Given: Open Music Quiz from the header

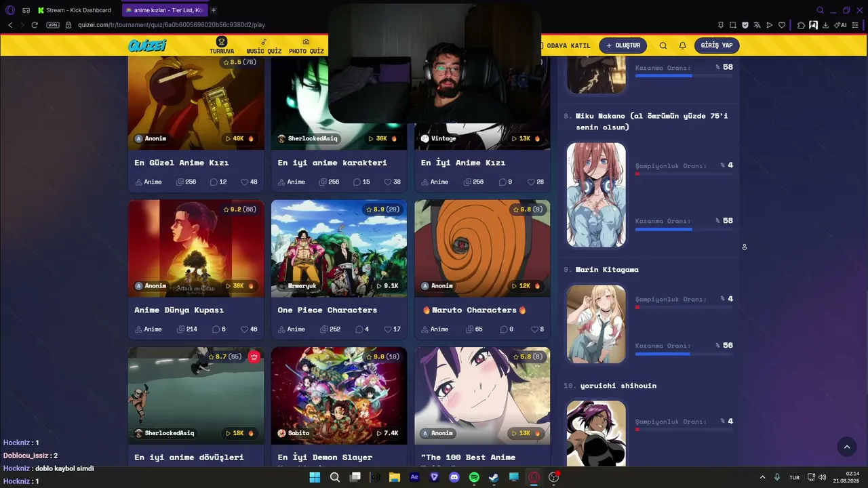Looking at the screenshot, I should coord(264,46).
